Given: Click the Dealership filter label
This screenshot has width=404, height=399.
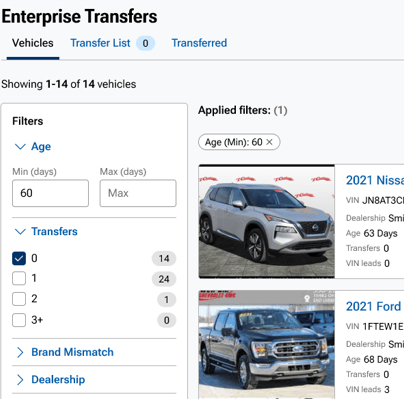Looking at the screenshot, I should (58, 379).
